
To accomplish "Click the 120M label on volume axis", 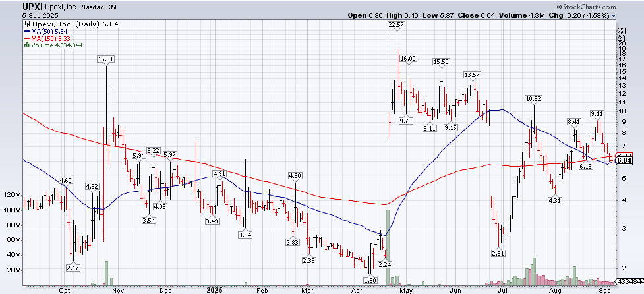I will [x=13, y=195].
